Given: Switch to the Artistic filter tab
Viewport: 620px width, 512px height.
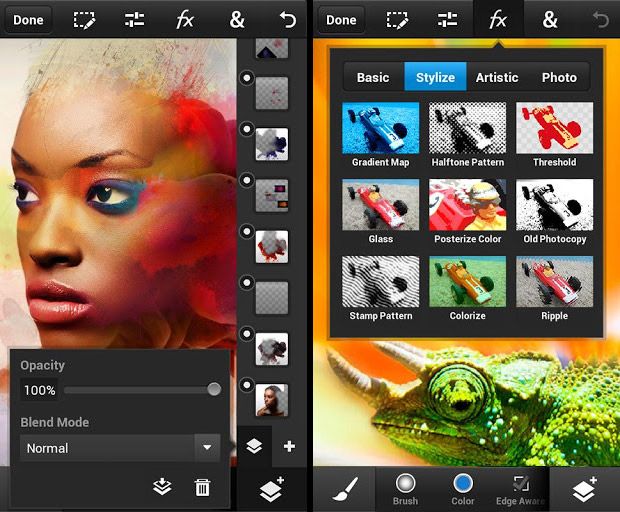Looking at the screenshot, I should pos(497,77).
